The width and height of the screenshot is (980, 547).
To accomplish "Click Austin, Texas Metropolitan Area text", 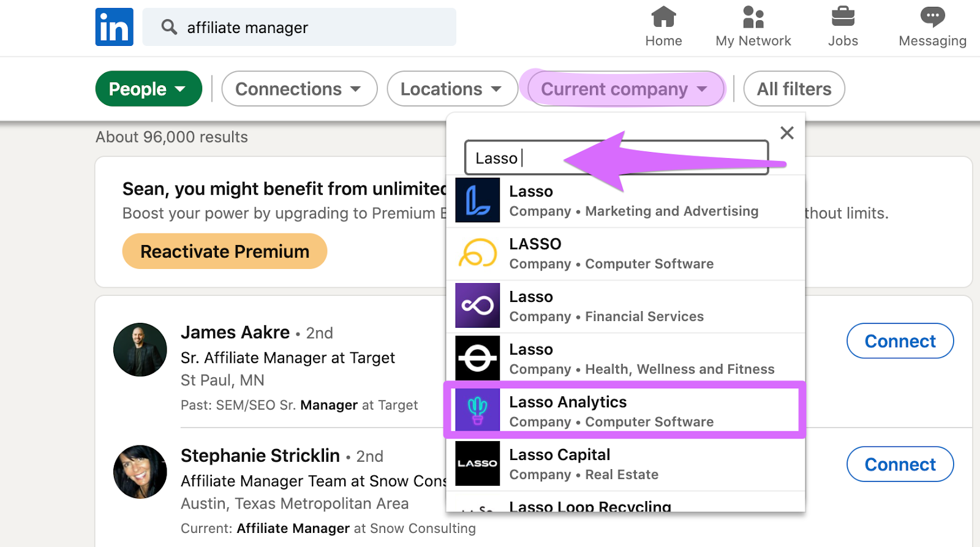I will pos(295,504).
